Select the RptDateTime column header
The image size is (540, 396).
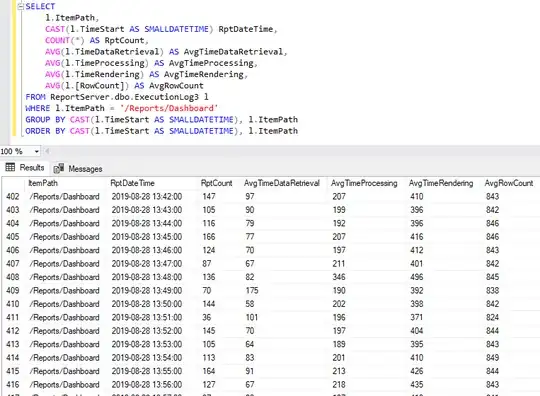point(133,183)
